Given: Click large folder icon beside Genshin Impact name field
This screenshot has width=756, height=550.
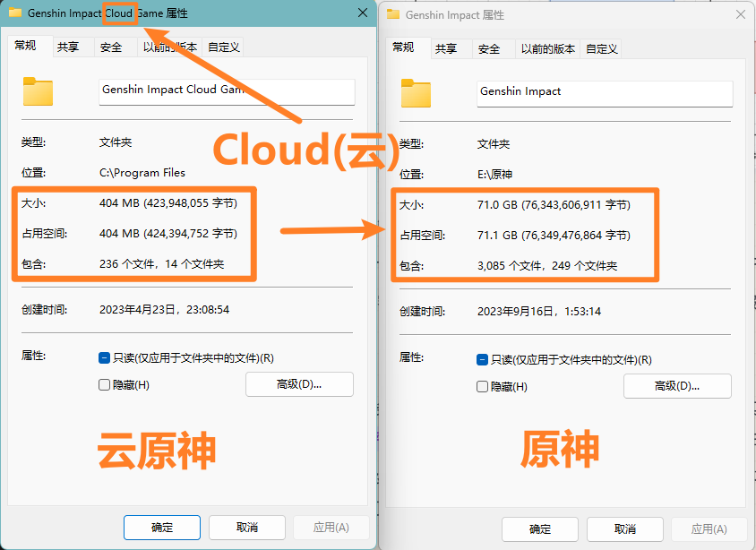Looking at the screenshot, I should tap(416, 93).
